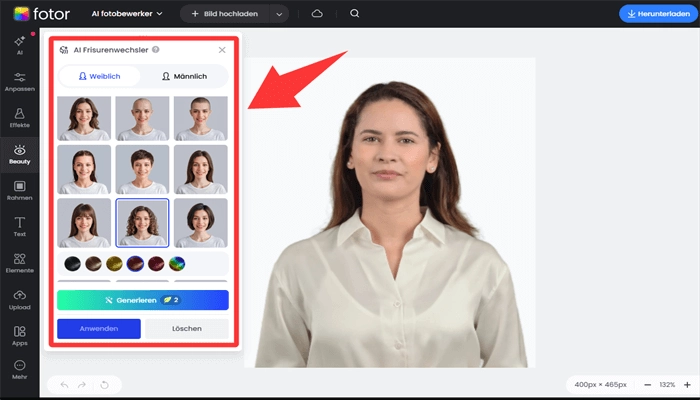Zoom out with the minus button
700x400 pixels.
(648, 385)
